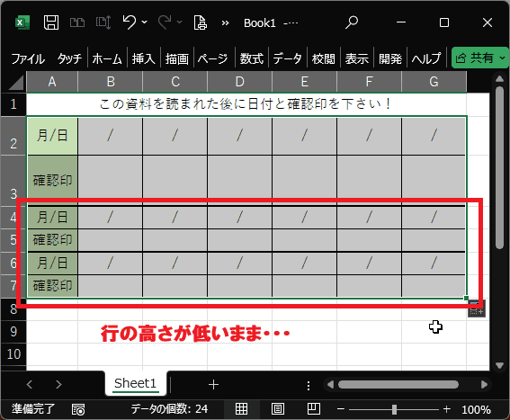Save the workbook with floppy icon
The height and width of the screenshot is (420, 510).
click(x=51, y=22)
